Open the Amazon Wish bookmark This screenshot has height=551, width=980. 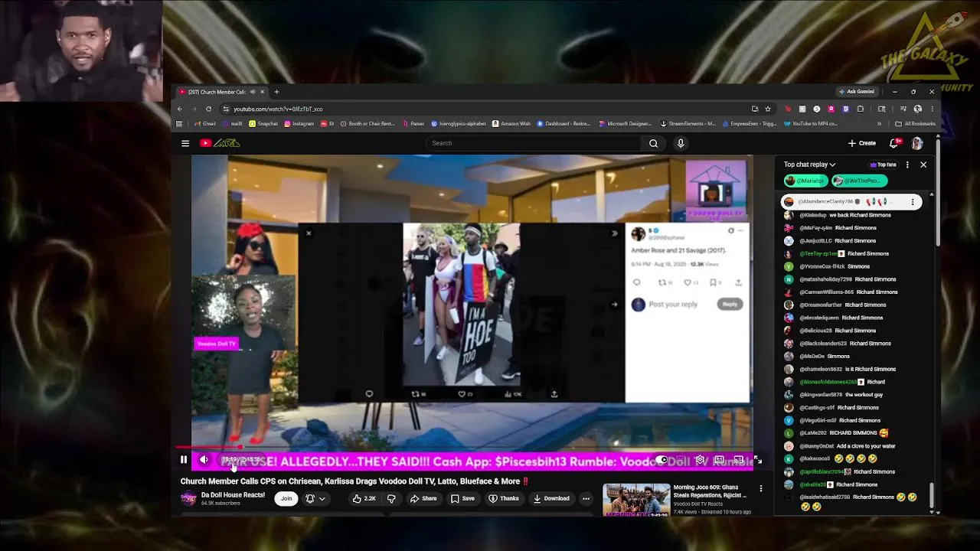(511, 123)
